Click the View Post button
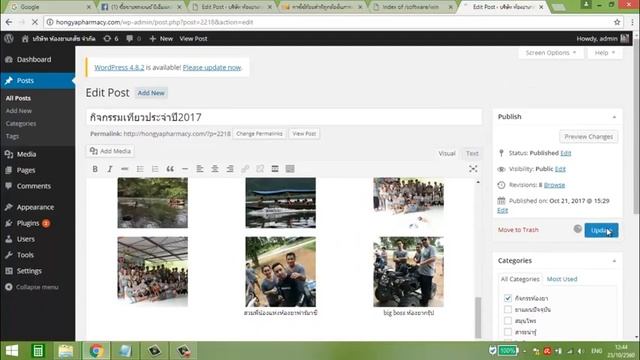Screen dimensions: 640x360 coord(304,134)
